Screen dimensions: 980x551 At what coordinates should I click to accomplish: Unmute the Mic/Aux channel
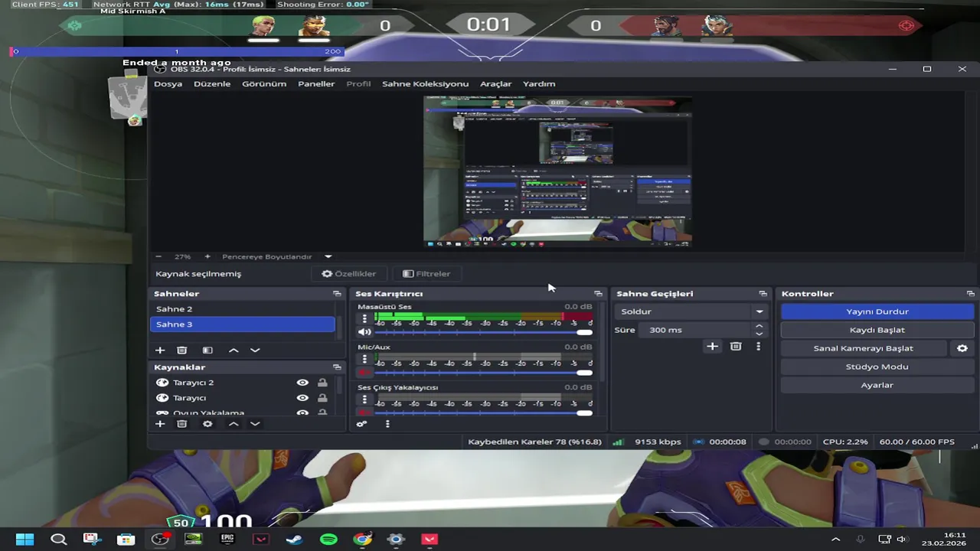364,372
